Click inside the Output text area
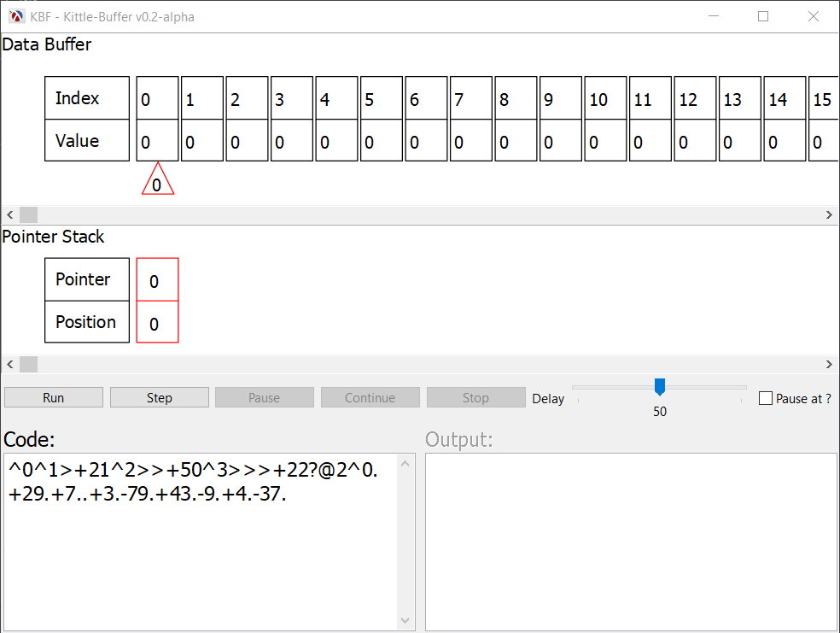Screen dimensions: 840x633 (x=631, y=542)
